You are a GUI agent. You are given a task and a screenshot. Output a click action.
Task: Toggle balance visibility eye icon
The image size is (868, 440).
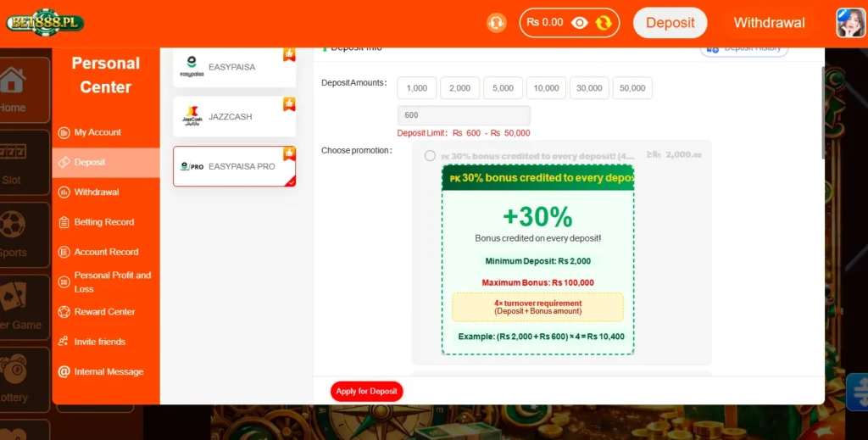pyautogui.click(x=580, y=23)
